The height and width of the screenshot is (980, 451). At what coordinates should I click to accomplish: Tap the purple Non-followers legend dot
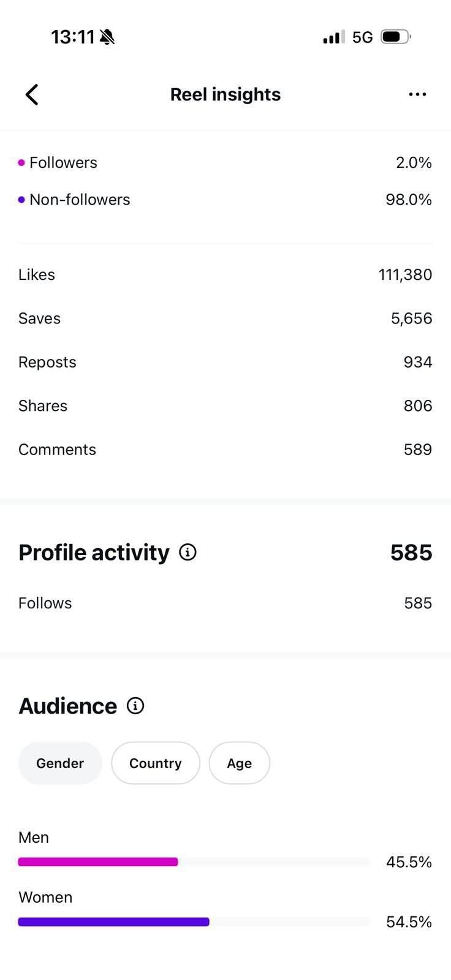[21, 200]
